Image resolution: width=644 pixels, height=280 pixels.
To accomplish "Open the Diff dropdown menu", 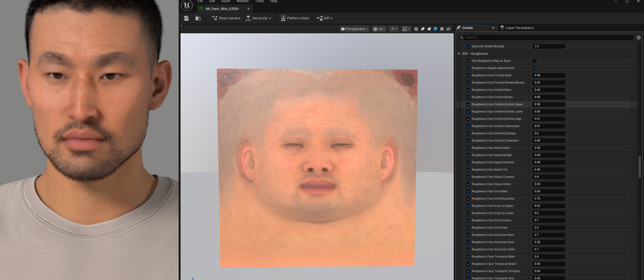I will [325, 18].
